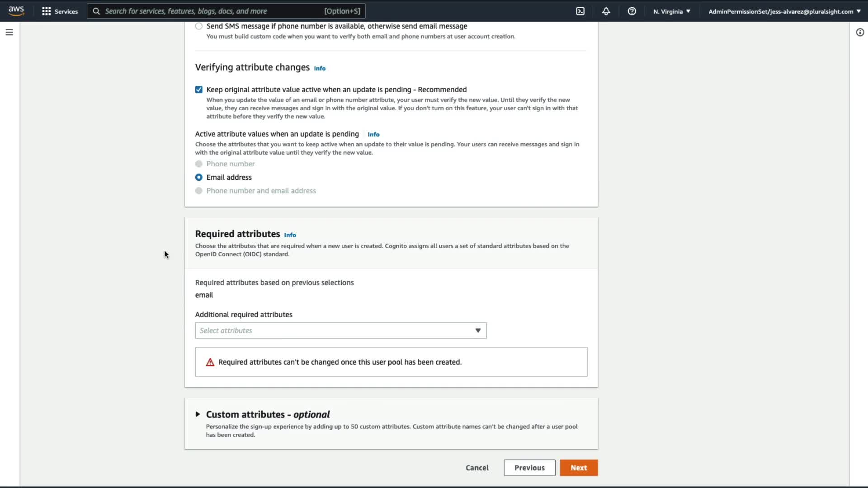Expand the Custom attributes section
This screenshot has height=488, width=868.
[x=198, y=414]
